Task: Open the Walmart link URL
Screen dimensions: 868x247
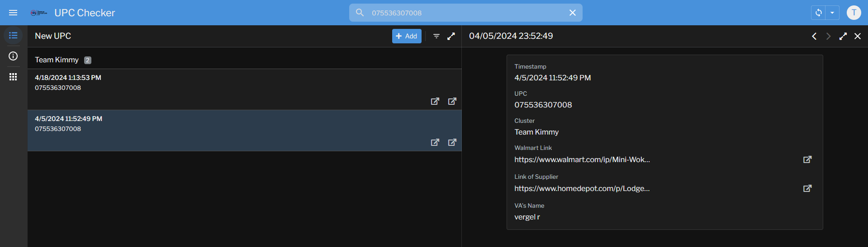Action: (x=582, y=159)
